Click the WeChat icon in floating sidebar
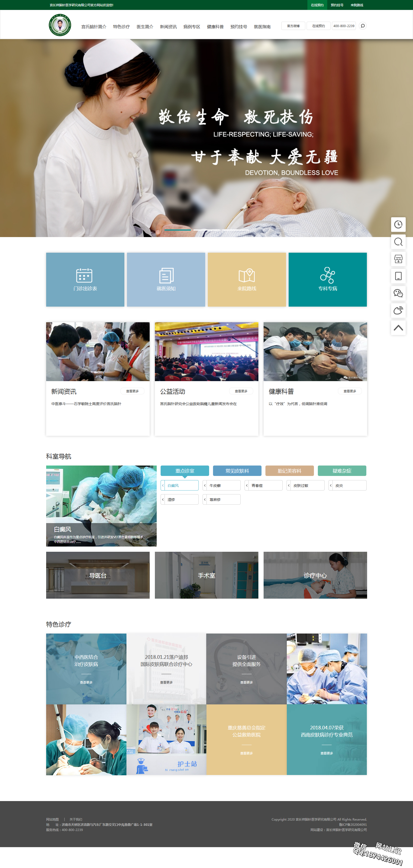Screen dimensions: 413x868 point(398,293)
